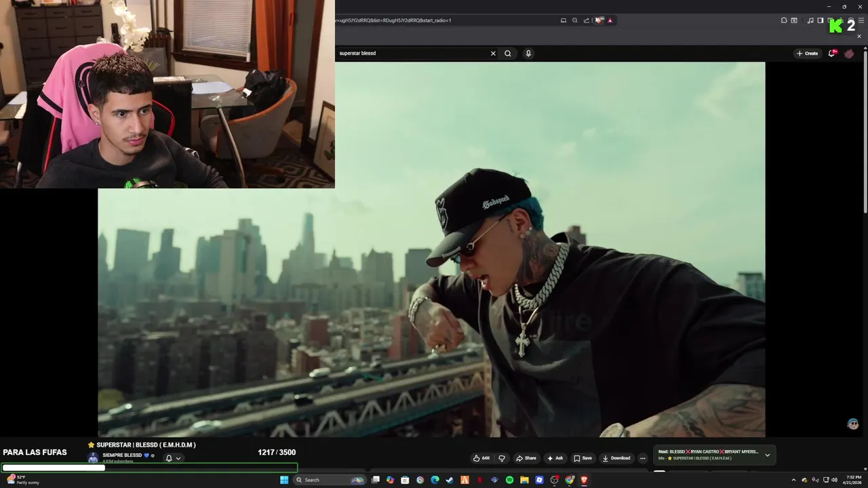Like the video with thumbs up 64K
The width and height of the screenshot is (868, 488).
point(482,458)
